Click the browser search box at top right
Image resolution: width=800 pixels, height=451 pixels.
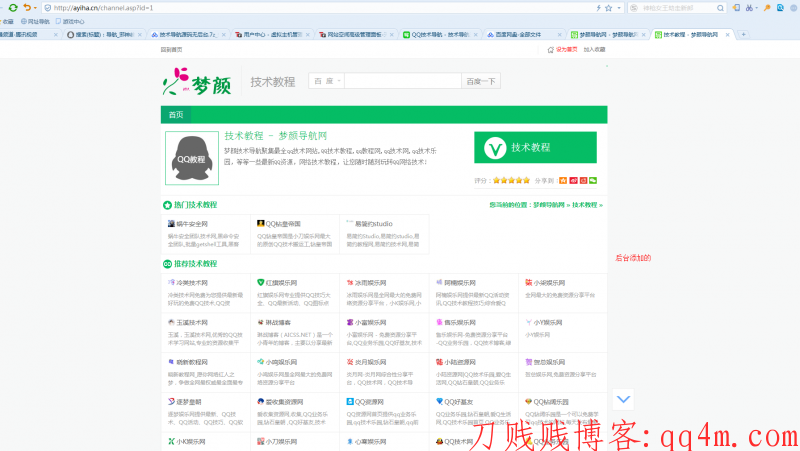pyautogui.click(x=677, y=8)
